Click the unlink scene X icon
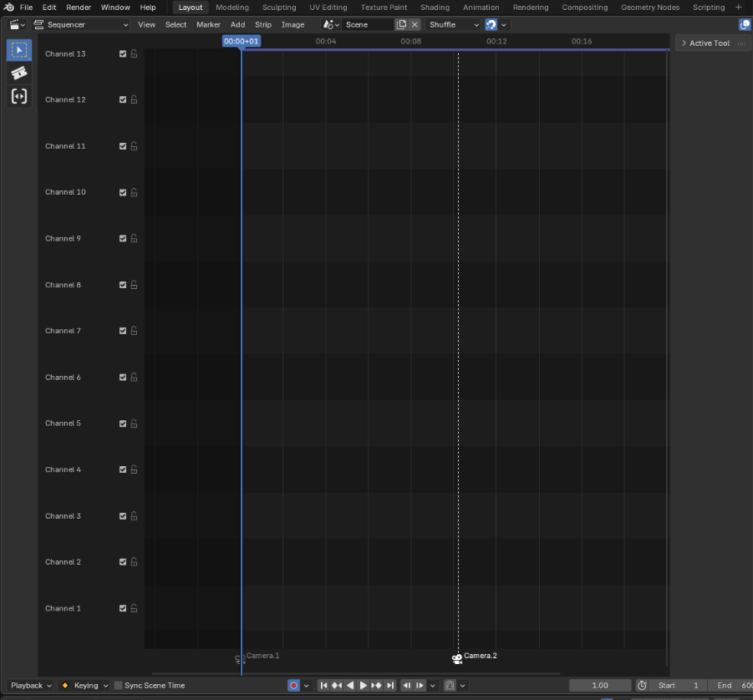 415,24
